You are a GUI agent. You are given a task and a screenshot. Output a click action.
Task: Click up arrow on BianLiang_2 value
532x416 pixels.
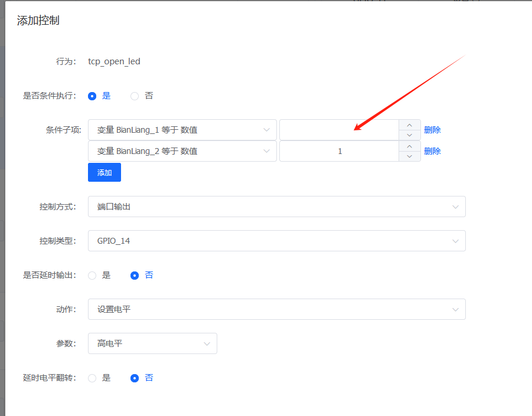click(410, 146)
